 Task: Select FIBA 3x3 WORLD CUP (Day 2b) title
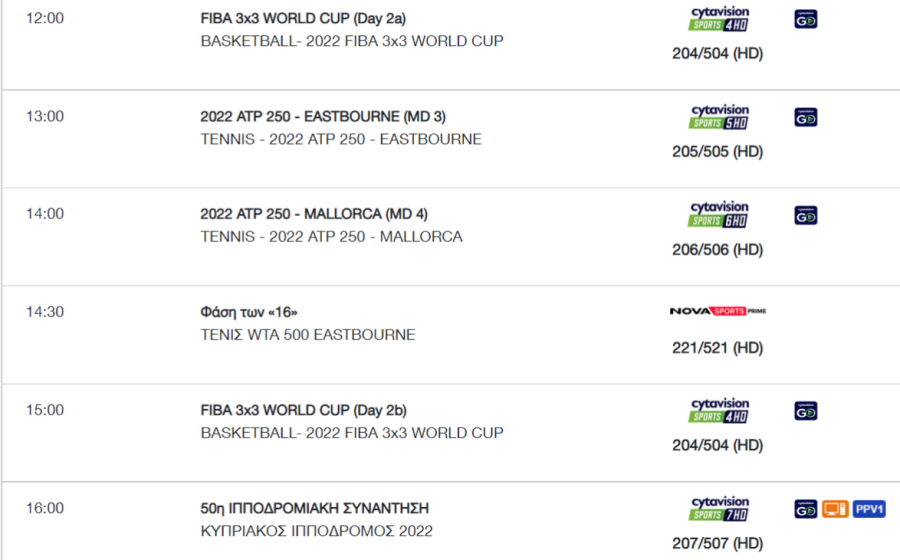coord(304,410)
